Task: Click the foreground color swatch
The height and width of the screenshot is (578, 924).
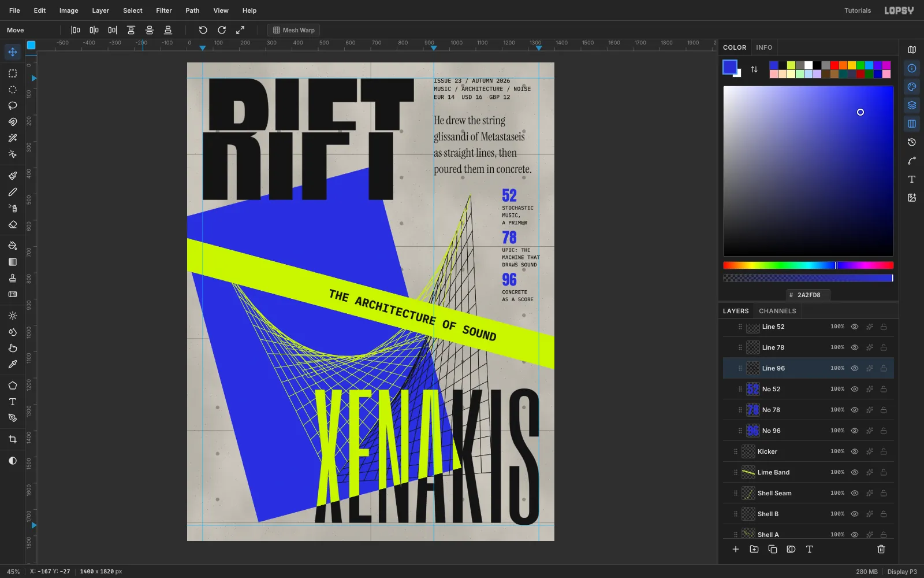Action: point(730,67)
